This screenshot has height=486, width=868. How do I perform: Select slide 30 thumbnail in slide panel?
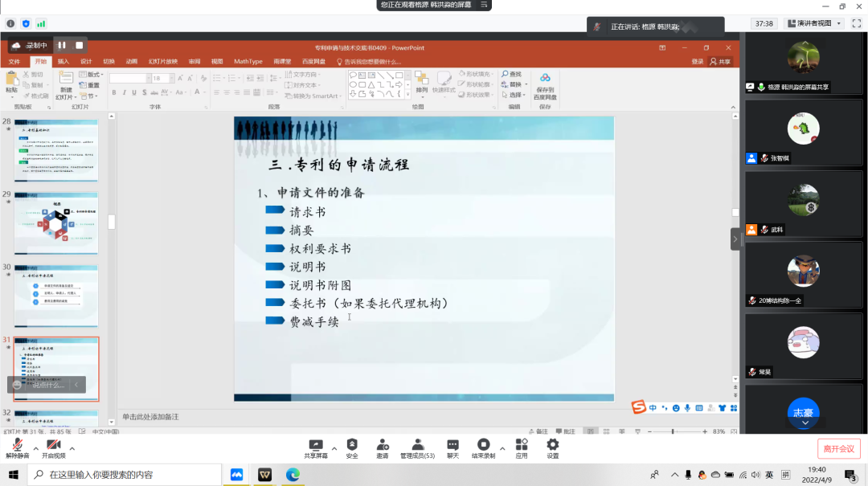point(55,294)
